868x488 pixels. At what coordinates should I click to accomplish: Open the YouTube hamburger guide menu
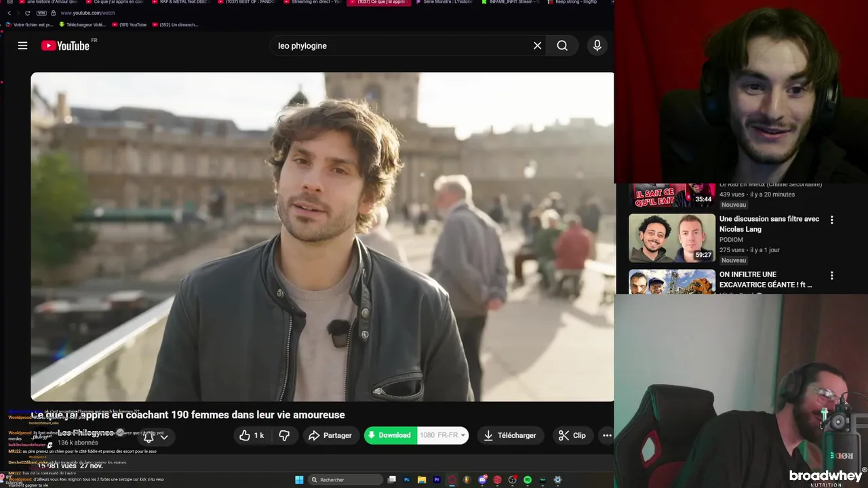pos(22,45)
